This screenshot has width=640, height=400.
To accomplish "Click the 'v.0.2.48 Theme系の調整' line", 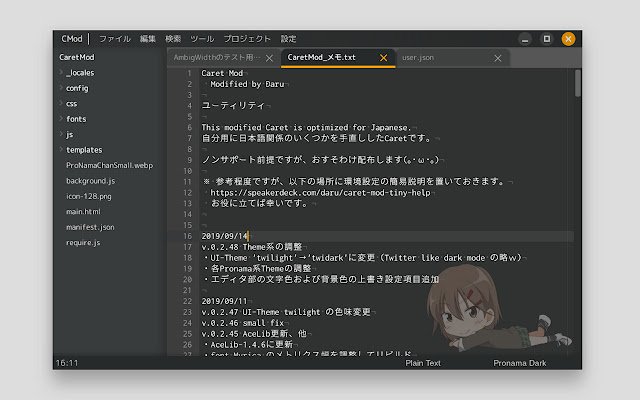I will coord(252,247).
